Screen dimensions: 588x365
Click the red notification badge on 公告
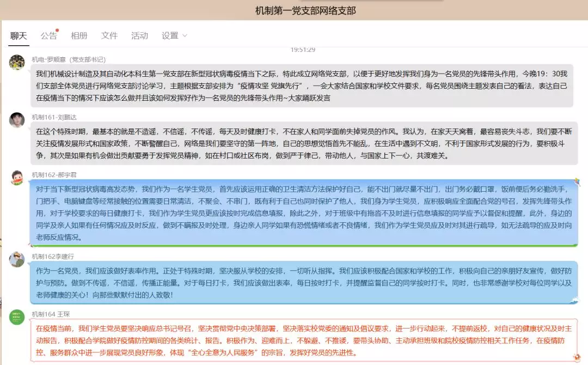[x=56, y=30]
